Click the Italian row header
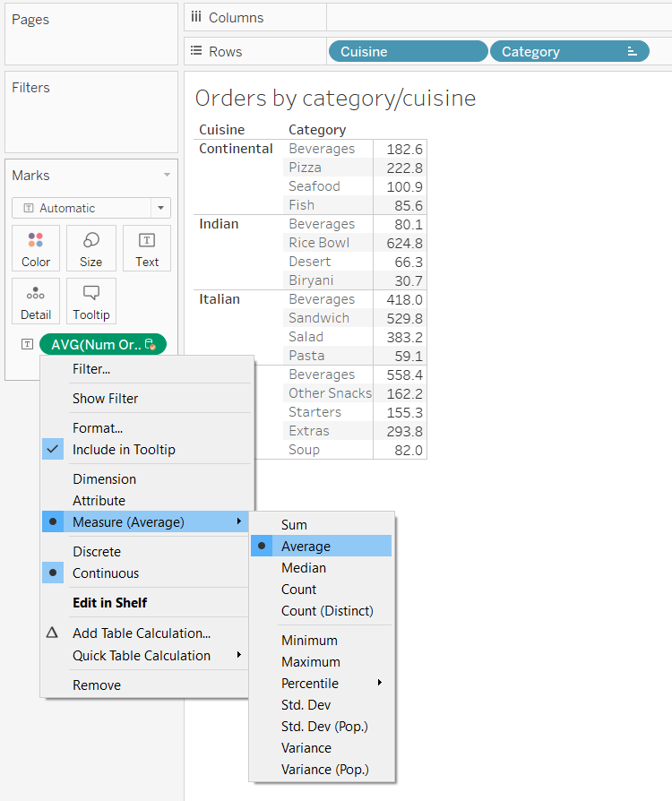The width and height of the screenshot is (672, 801). click(220, 299)
